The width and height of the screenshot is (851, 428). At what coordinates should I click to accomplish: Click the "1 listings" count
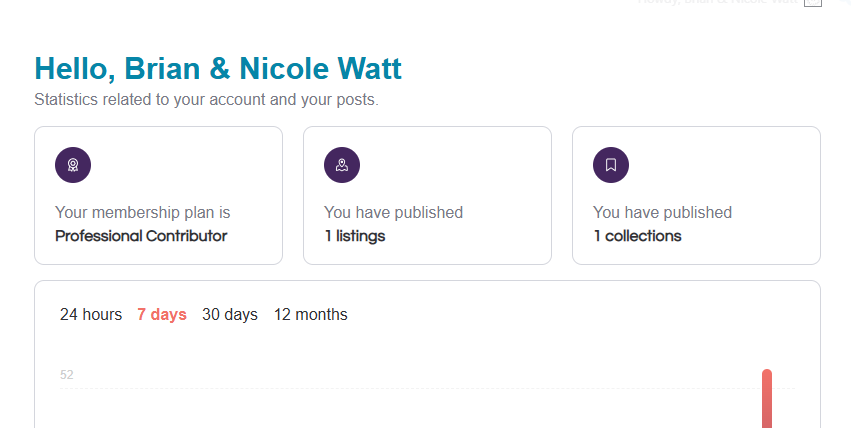point(354,237)
